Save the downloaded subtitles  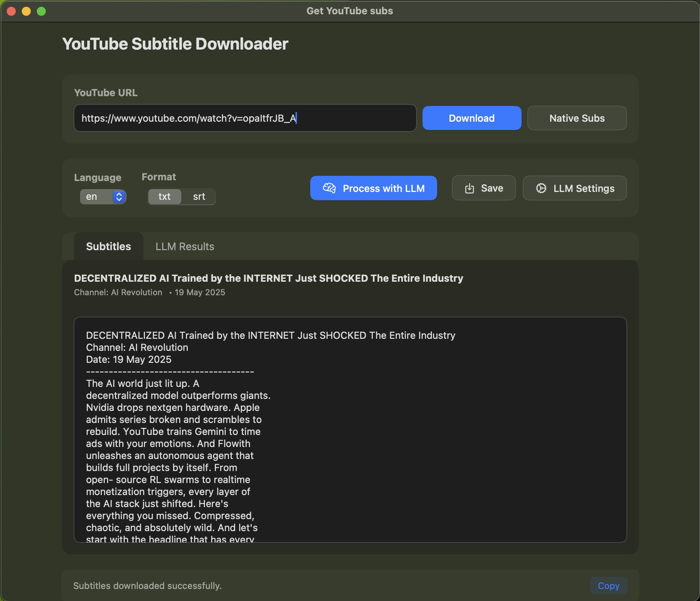coord(483,188)
